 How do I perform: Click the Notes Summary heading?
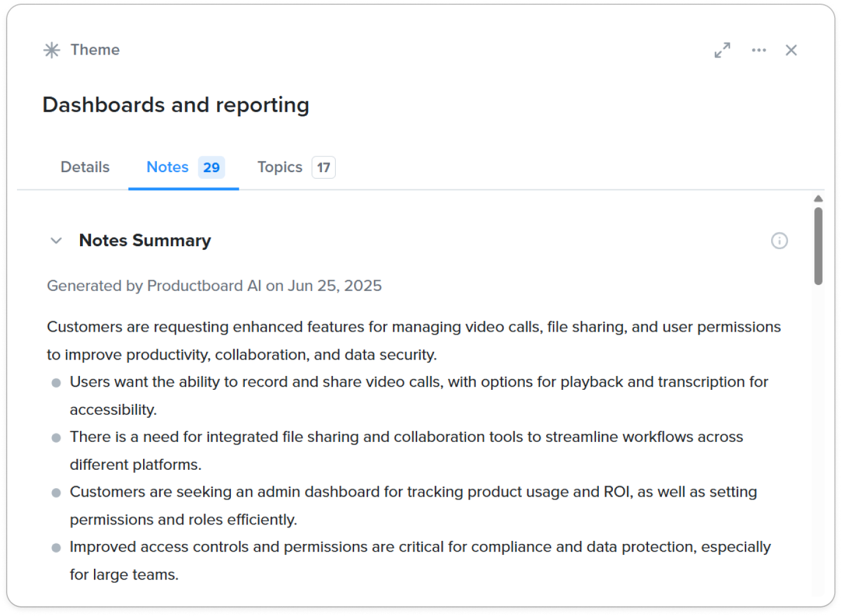click(145, 241)
